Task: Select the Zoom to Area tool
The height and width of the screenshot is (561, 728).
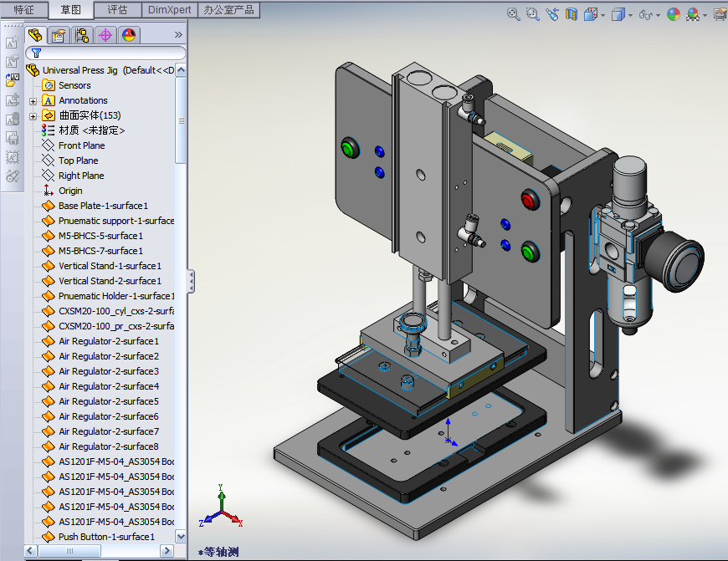Action: point(533,14)
